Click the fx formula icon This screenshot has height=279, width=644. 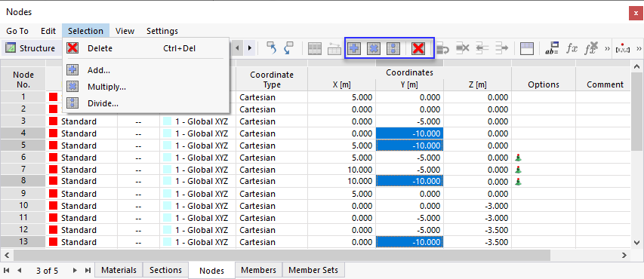tap(572, 48)
